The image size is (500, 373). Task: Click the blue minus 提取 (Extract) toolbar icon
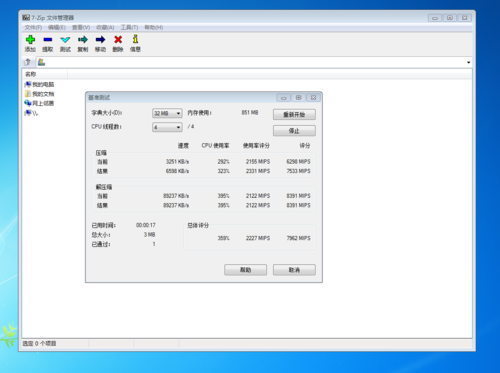(x=48, y=40)
